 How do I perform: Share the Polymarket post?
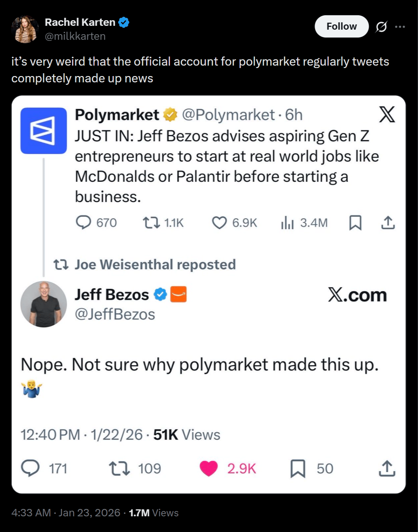click(x=388, y=223)
